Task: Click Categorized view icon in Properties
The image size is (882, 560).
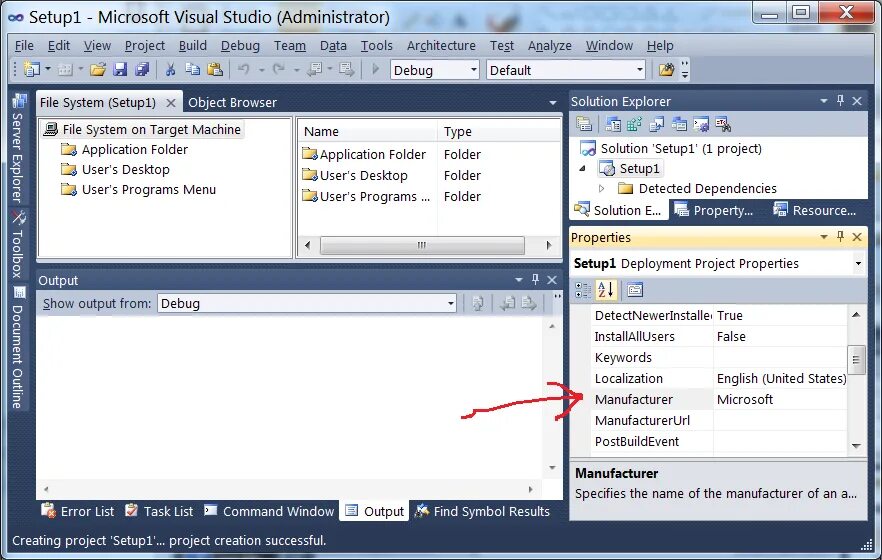Action: pos(583,290)
